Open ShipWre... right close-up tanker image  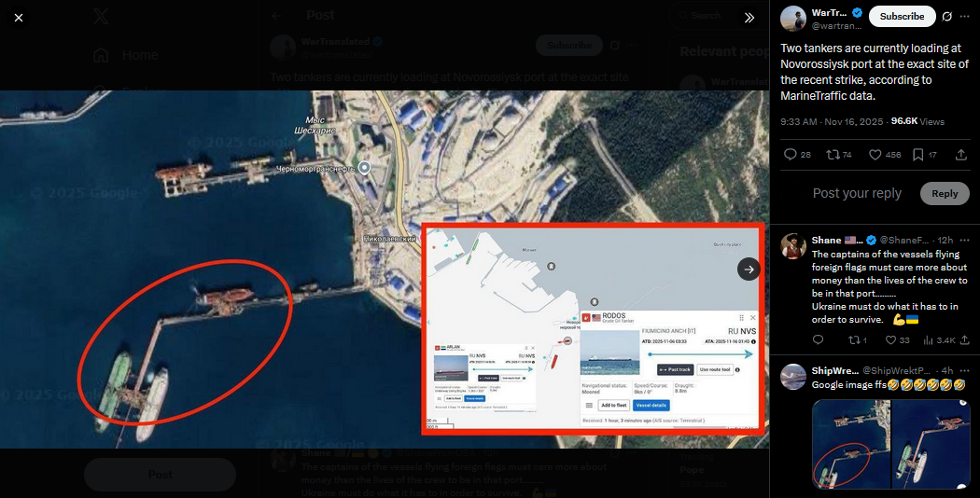(x=931, y=444)
